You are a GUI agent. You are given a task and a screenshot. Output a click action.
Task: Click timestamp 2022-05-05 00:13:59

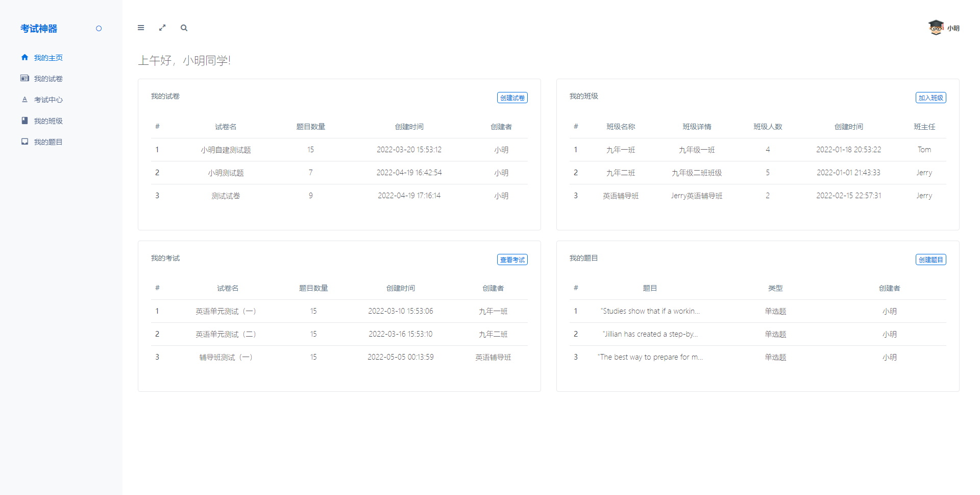click(401, 357)
